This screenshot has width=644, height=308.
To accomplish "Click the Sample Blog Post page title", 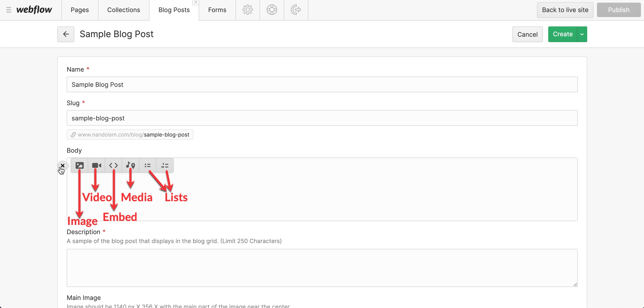I will click(117, 34).
